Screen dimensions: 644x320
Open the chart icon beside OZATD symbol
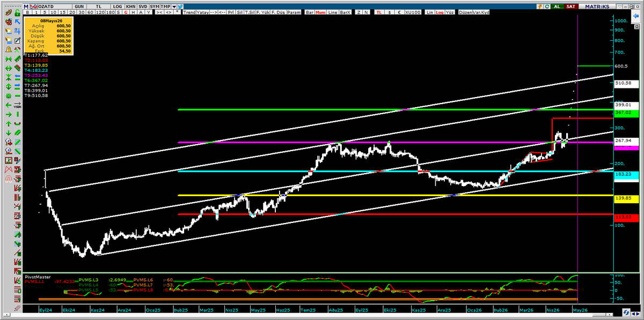point(33,6)
